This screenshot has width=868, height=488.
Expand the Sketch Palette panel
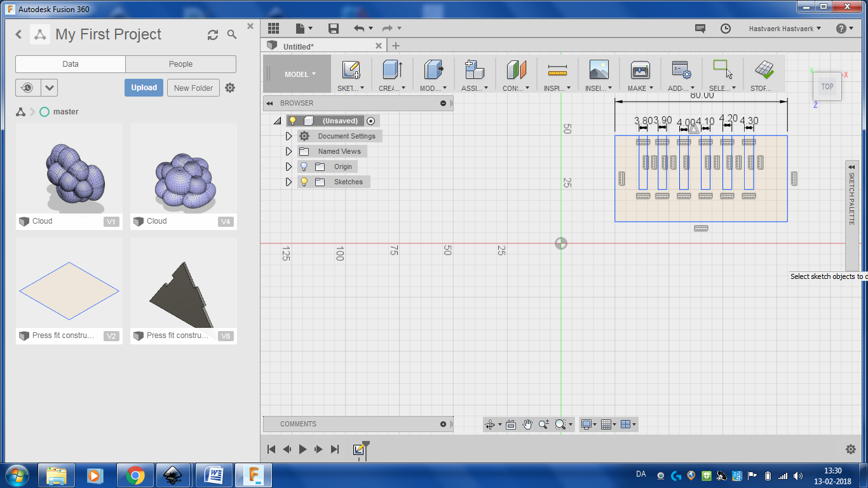pos(851,168)
